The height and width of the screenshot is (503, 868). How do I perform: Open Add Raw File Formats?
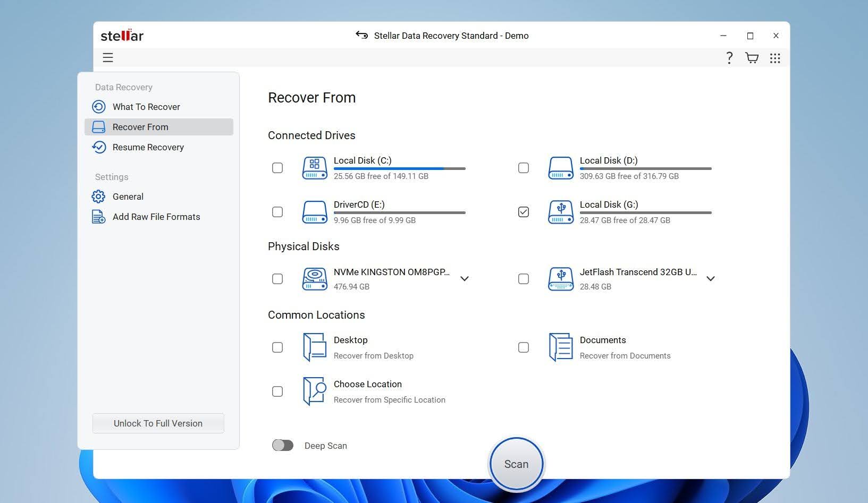tap(159, 217)
